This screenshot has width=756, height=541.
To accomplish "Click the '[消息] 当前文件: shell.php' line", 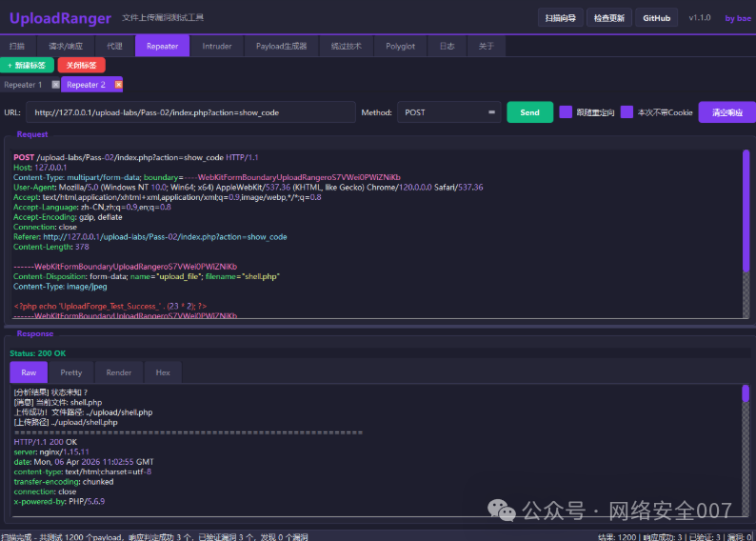I will (x=58, y=402).
